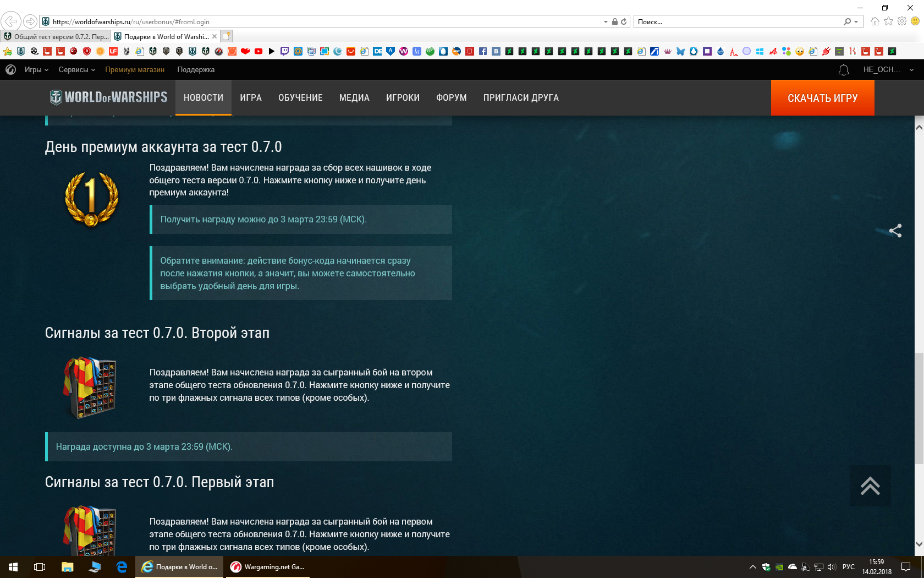Click the World of Warships logo
The height and width of the screenshot is (578, 924).
point(108,97)
